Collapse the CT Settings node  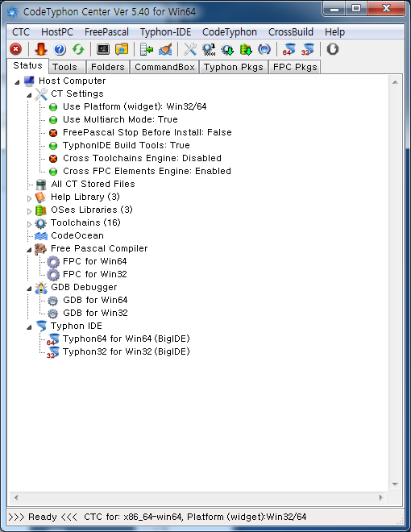pos(30,95)
